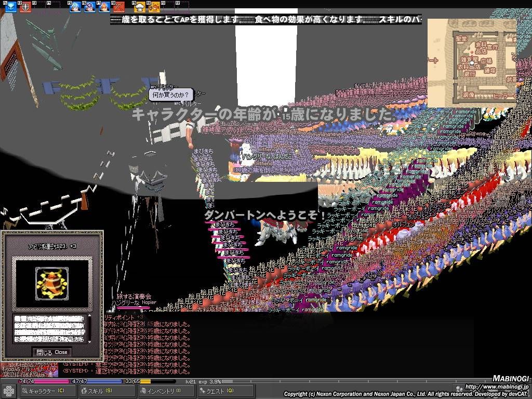Click the golden ability icon in the popup

(52, 284)
